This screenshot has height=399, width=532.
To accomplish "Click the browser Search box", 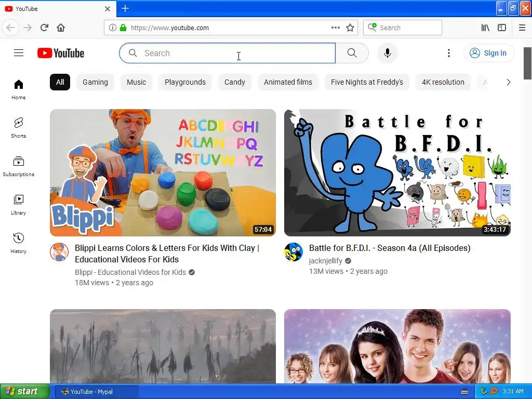I will [403, 28].
